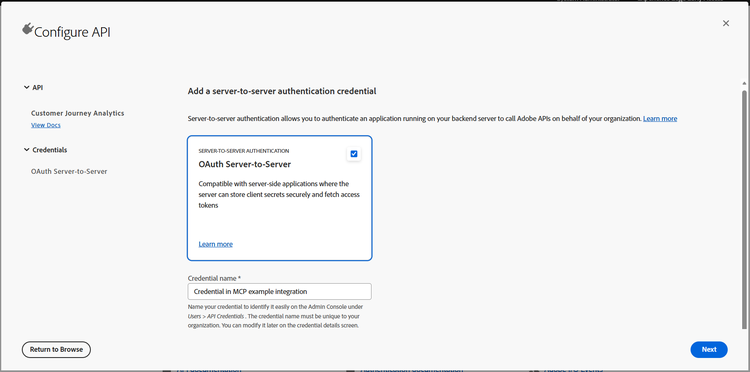Image resolution: width=750 pixels, height=372 pixels.
Task: Click Return to Browse button
Action: [56, 350]
